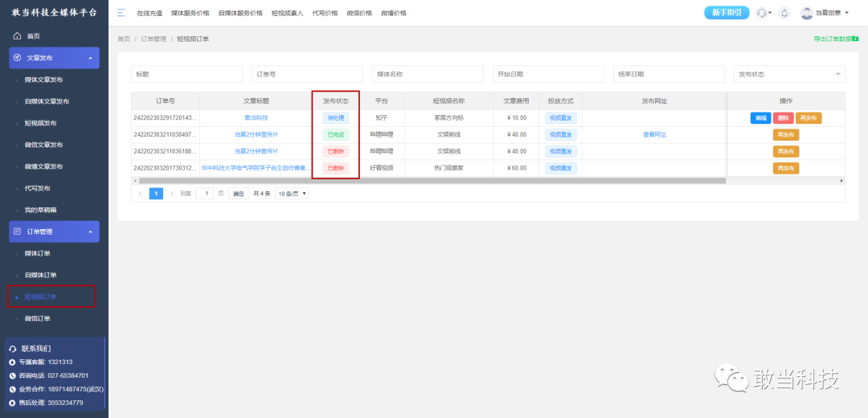Click the 导出订单数据 link
868x418 pixels.
coord(833,39)
